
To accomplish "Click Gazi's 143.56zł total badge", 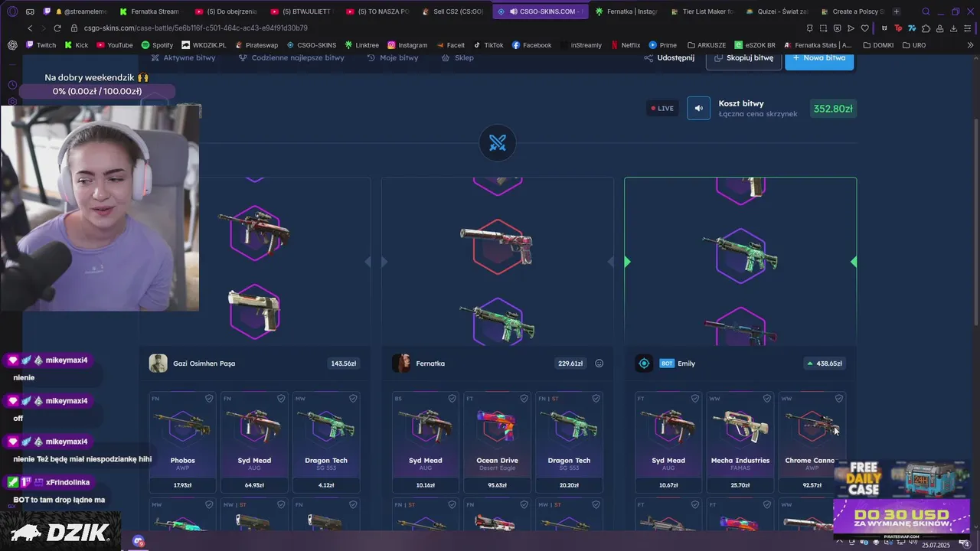I will [x=344, y=364].
